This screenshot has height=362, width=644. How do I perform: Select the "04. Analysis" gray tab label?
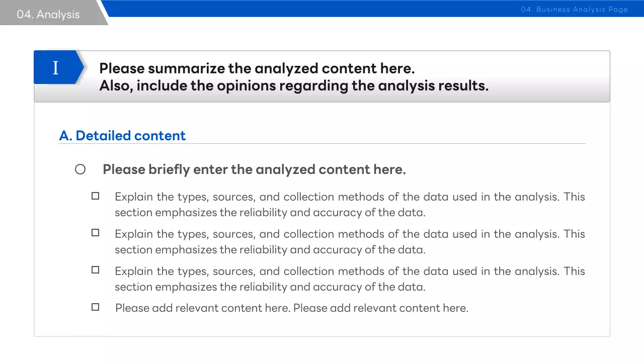coord(48,15)
